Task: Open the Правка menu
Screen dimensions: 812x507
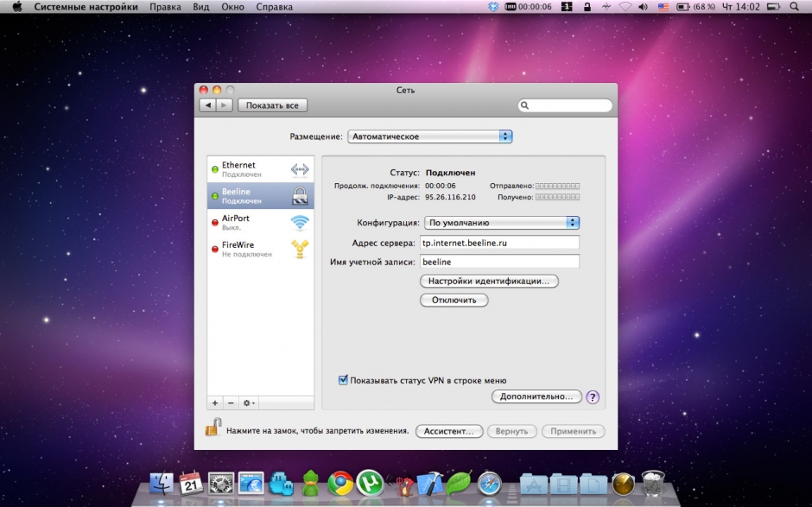Action: [x=165, y=7]
